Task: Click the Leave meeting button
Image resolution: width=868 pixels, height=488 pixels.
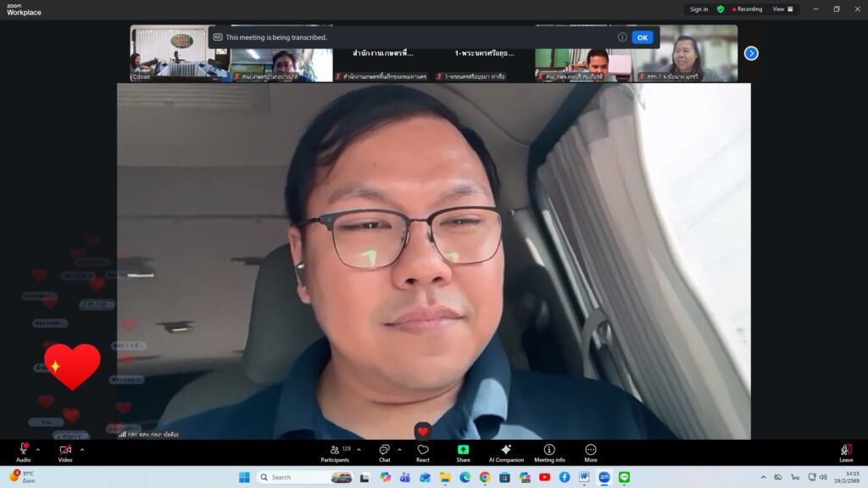Action: point(845,452)
